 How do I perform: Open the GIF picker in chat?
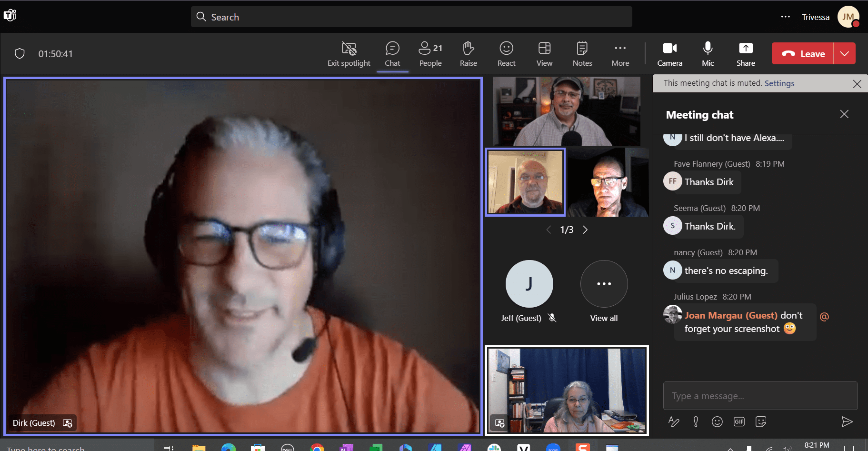tap(739, 421)
